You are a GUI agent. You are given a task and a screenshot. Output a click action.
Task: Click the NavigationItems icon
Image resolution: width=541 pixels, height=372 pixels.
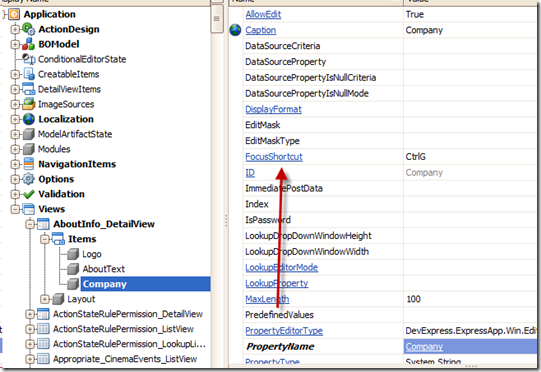point(29,164)
